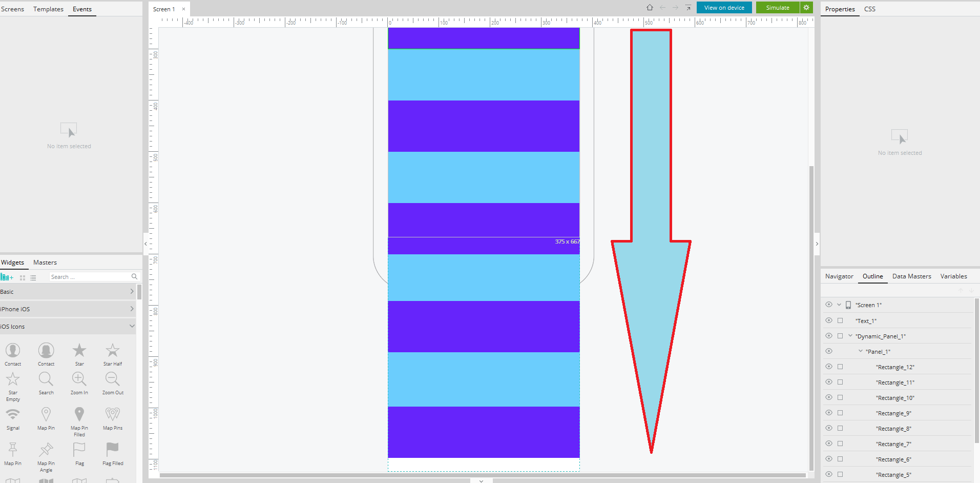Screen dimensions: 980x483
Task: Tick the checkbox beside Rectangle_9
Action: 840,413
